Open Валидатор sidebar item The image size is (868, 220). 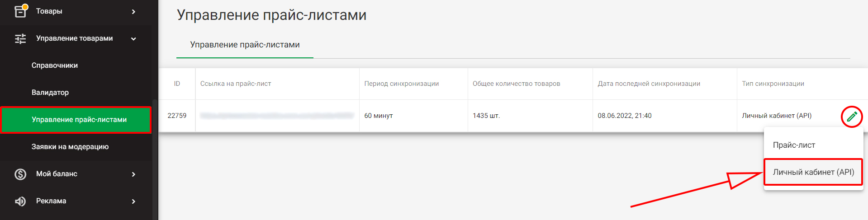(50, 93)
